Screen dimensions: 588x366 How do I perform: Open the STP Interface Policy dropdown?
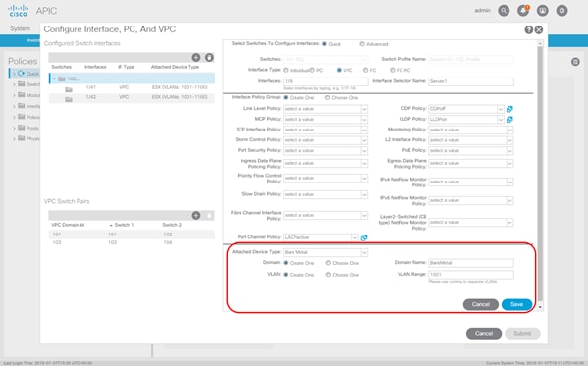364,130
